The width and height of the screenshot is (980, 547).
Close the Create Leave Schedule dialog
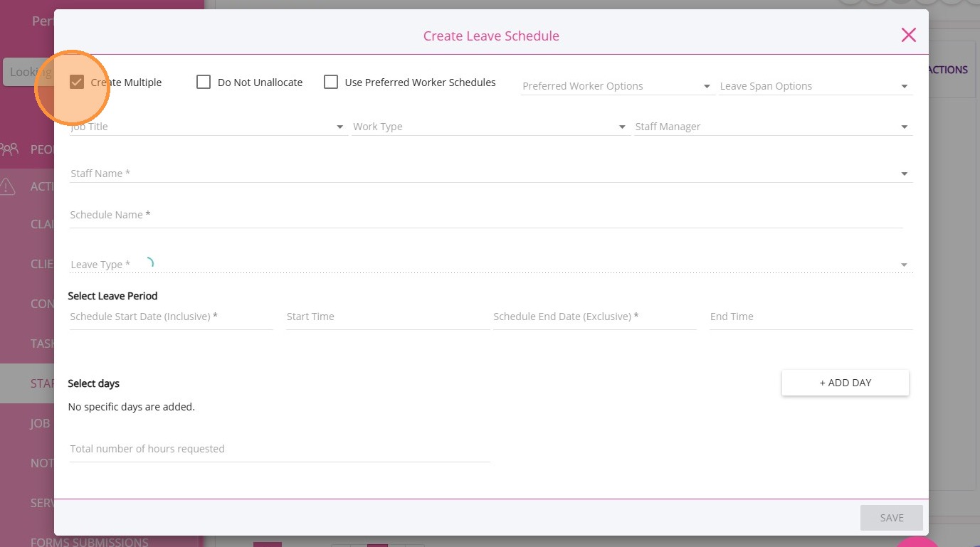coord(909,35)
